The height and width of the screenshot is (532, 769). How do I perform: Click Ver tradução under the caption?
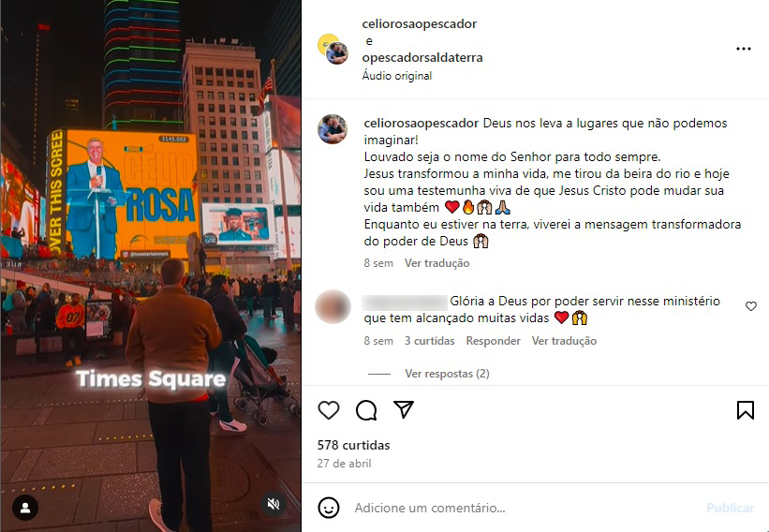coord(437,263)
